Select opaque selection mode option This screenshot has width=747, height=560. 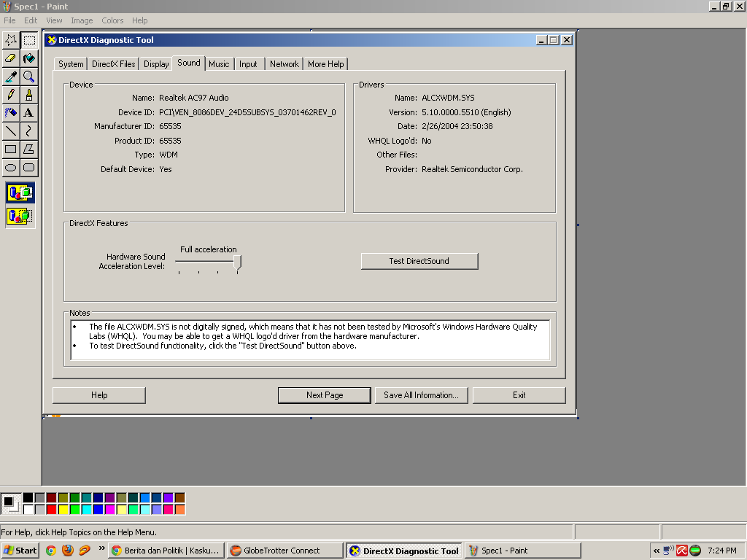(20, 192)
